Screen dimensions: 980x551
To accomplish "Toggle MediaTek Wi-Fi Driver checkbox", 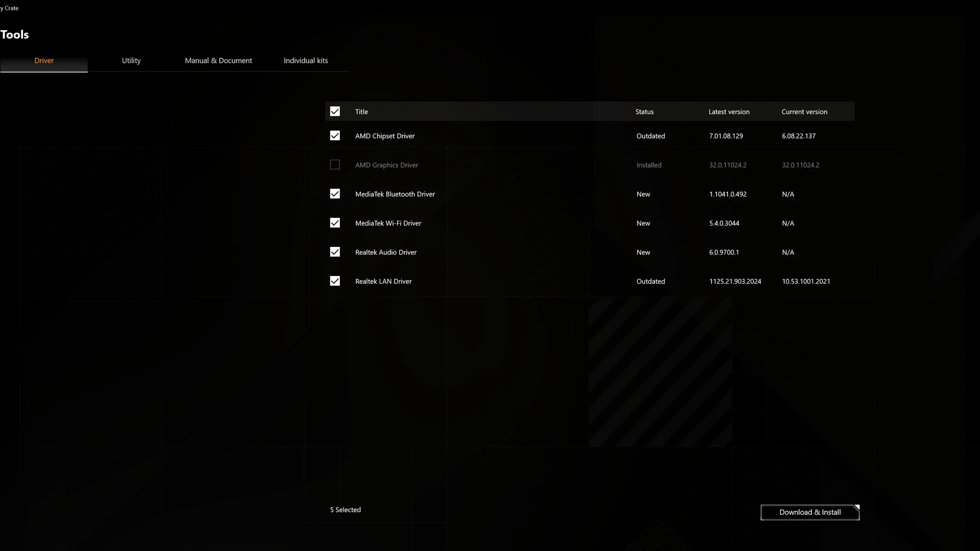I will pos(335,223).
